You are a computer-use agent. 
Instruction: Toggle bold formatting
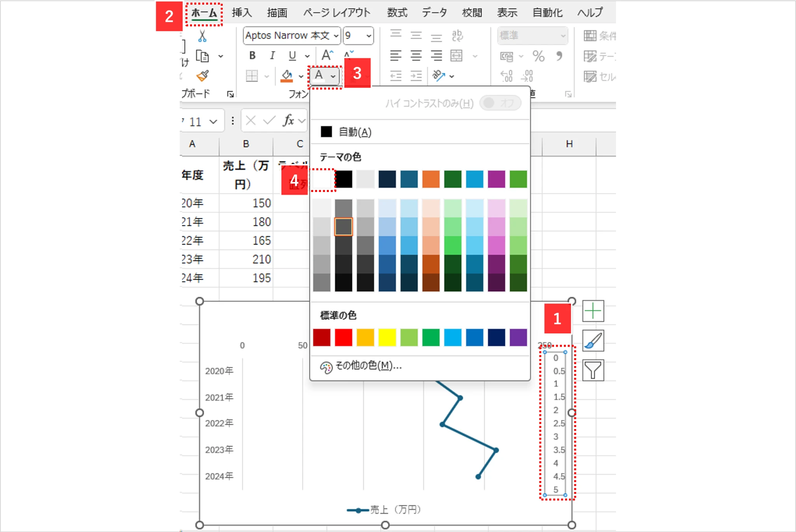tap(251, 56)
